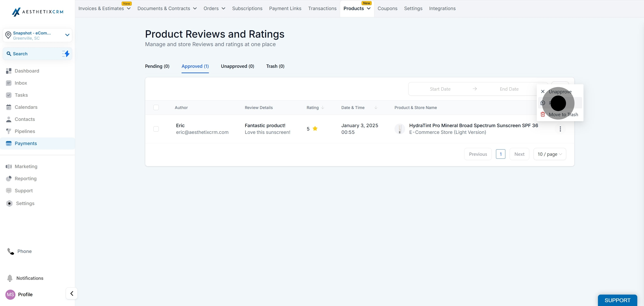Open the row's three-dot actions menu
The height and width of the screenshot is (306, 644).
pos(560,129)
